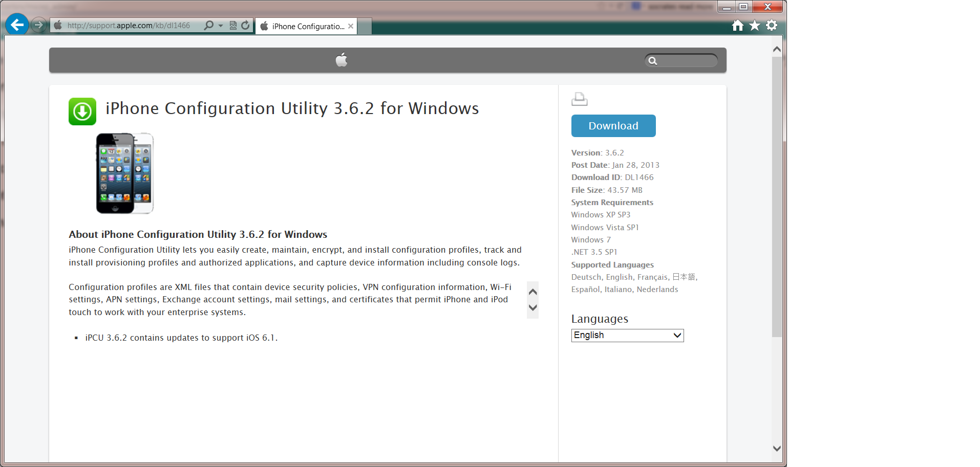Refresh the page with the reload icon

click(246, 26)
